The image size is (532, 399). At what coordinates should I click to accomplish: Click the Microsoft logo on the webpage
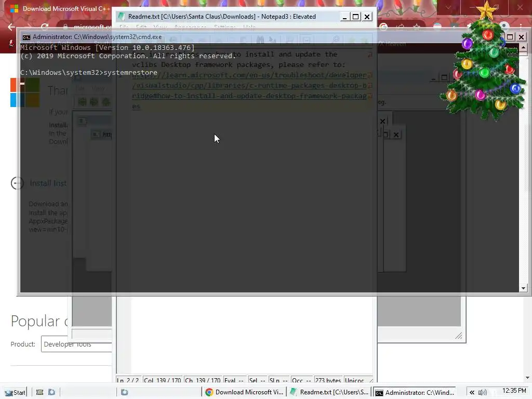tap(25, 92)
